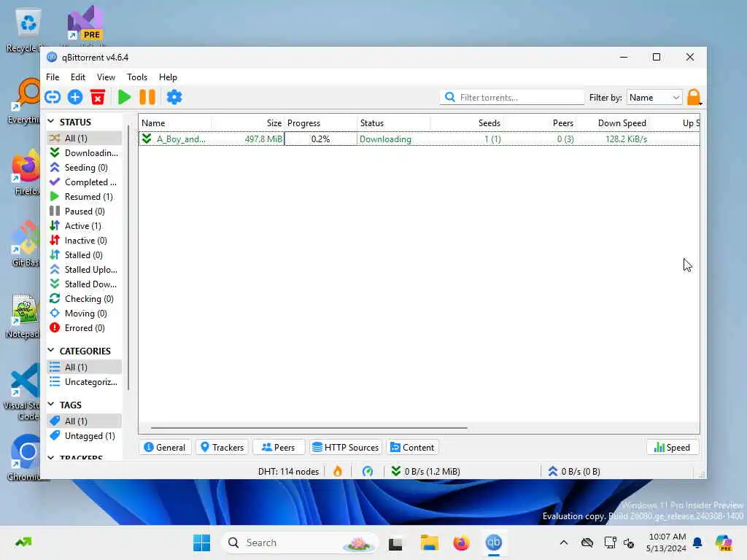This screenshot has width=747, height=560.
Task: Click the green Resume play toolbar icon
Action: [x=124, y=97]
